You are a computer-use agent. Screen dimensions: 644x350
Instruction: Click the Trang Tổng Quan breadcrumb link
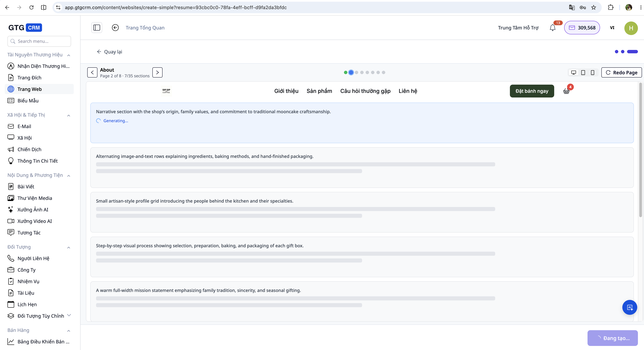point(145,28)
